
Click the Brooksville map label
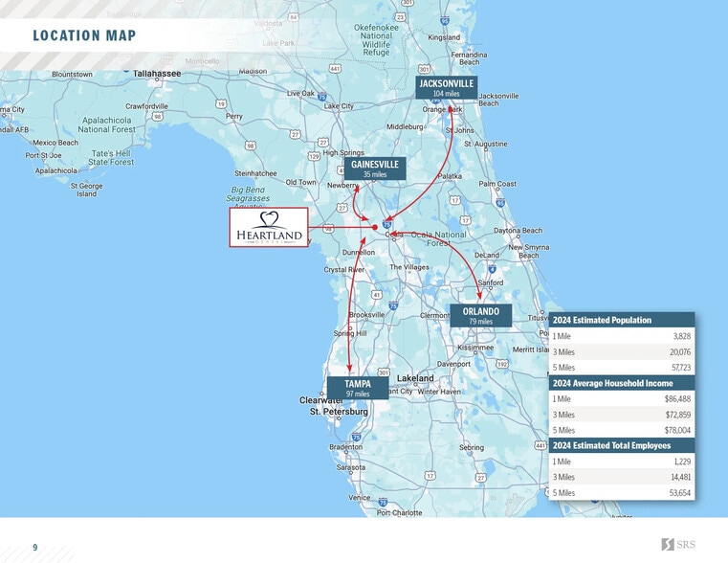(x=366, y=314)
